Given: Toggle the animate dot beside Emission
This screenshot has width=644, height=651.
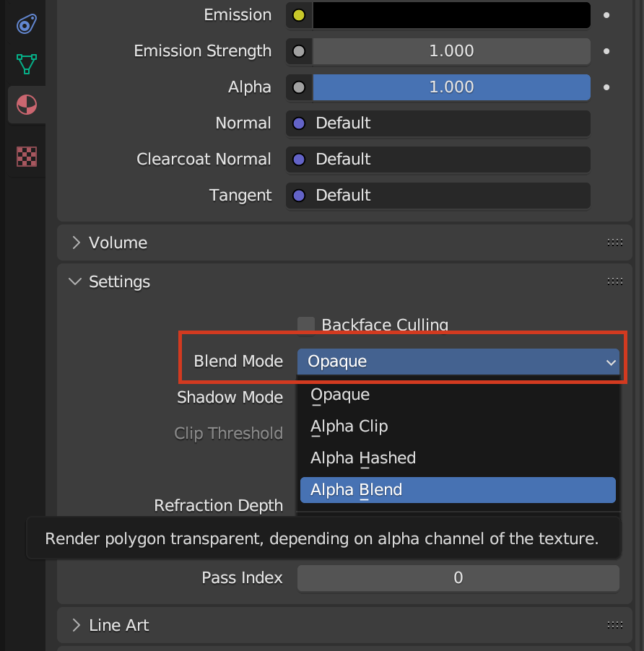Looking at the screenshot, I should [606, 15].
